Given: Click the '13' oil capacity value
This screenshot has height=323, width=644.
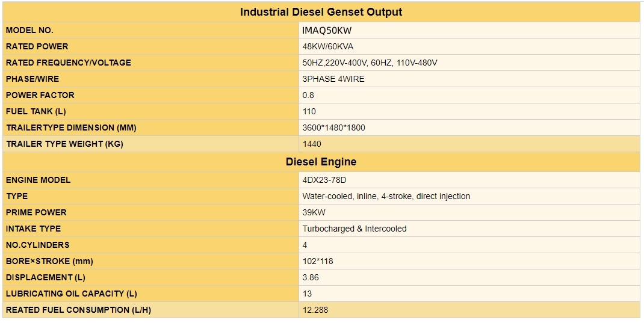Looking at the screenshot, I should click(307, 294).
